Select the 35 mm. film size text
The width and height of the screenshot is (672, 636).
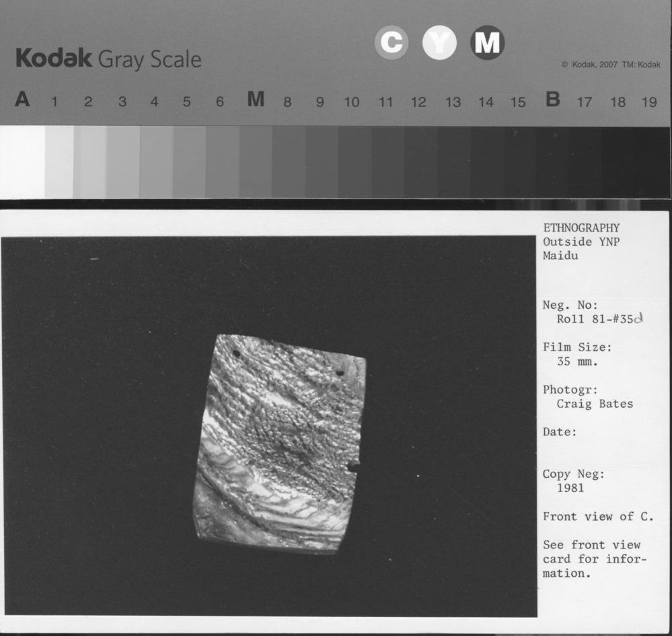[578, 361]
